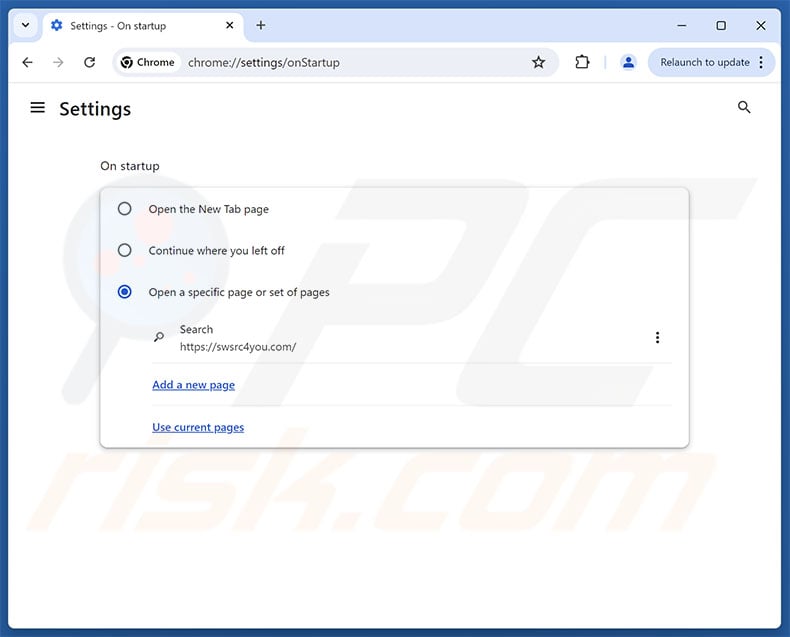The height and width of the screenshot is (637, 790).
Task: Click the Chrome site info chip
Action: click(148, 62)
